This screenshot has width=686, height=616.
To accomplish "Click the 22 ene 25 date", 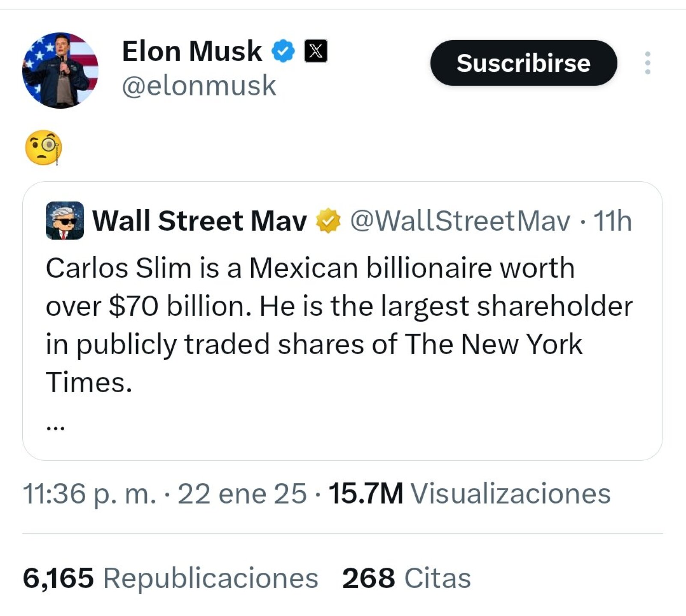I will pyautogui.click(x=242, y=494).
